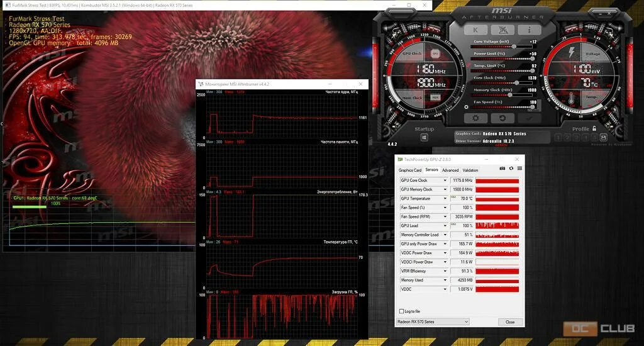This screenshot has height=346, width=644.
Task: Minimize the GPU-Z window
Action: pos(486,159)
